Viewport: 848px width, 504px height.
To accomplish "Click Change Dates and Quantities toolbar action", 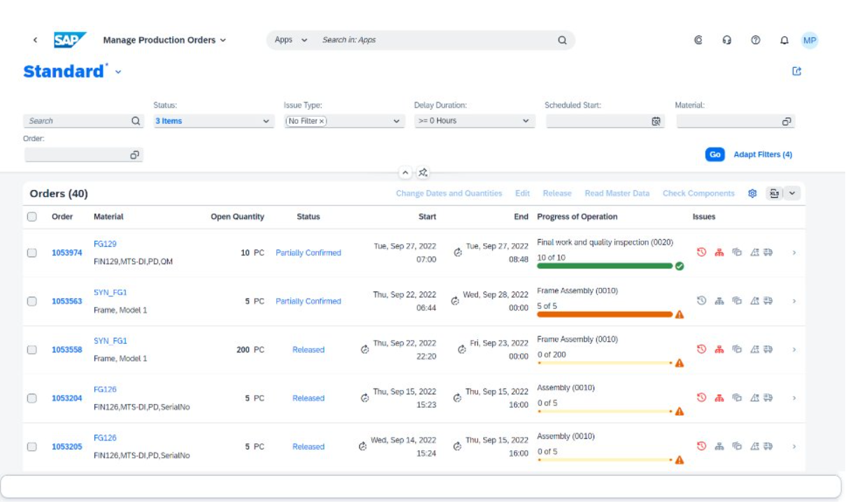I will coord(449,194).
